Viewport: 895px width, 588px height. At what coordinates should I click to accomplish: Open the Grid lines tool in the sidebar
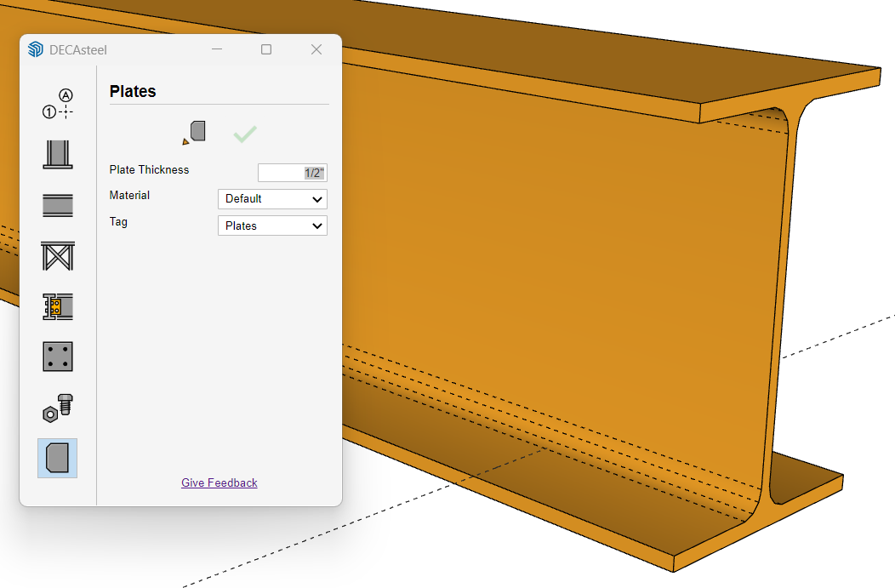tap(58, 104)
